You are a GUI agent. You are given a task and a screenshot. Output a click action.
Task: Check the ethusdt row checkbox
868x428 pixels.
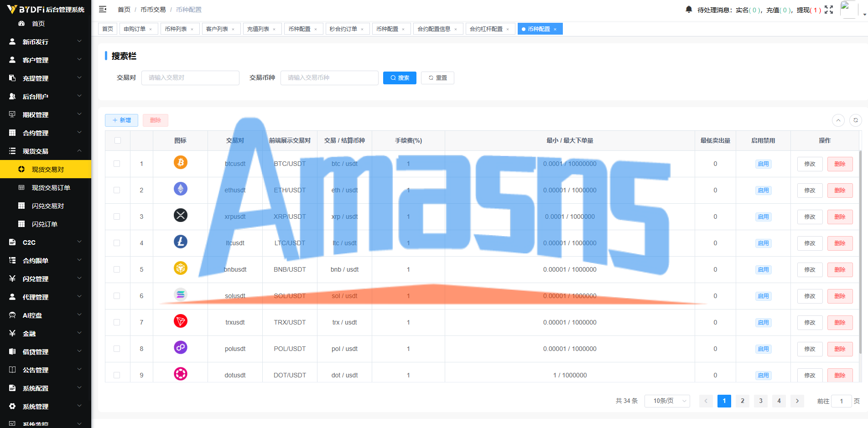point(117,190)
